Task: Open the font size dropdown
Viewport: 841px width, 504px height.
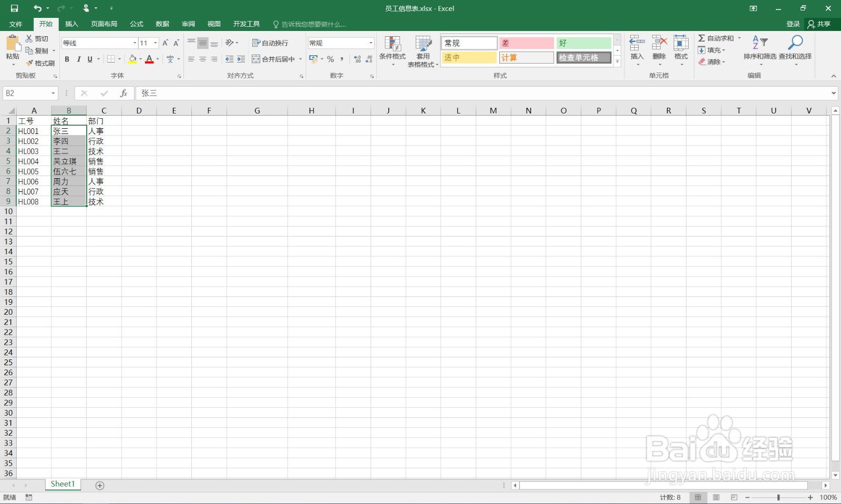Action: point(156,43)
